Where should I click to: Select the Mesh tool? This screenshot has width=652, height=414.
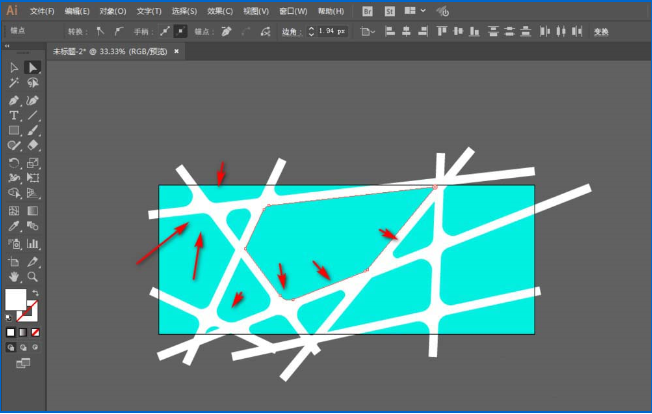pyautogui.click(x=14, y=211)
